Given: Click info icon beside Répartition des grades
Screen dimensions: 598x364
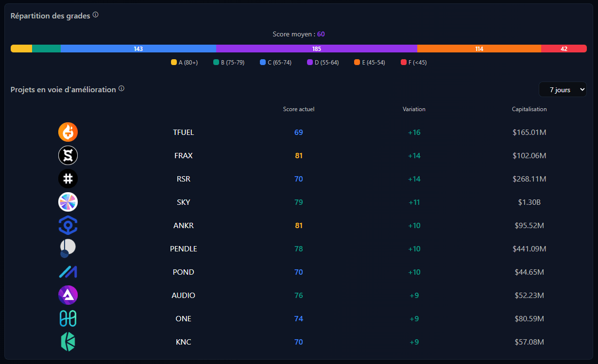Looking at the screenshot, I should tap(96, 15).
